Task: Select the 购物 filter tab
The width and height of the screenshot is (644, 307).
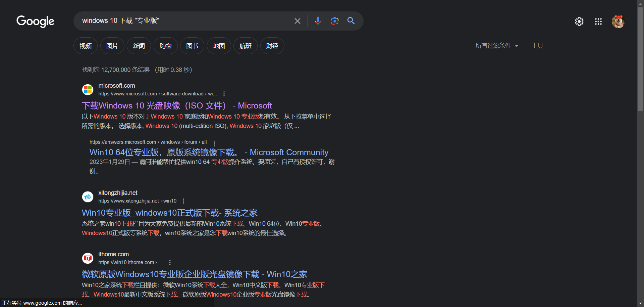Action: (x=165, y=46)
